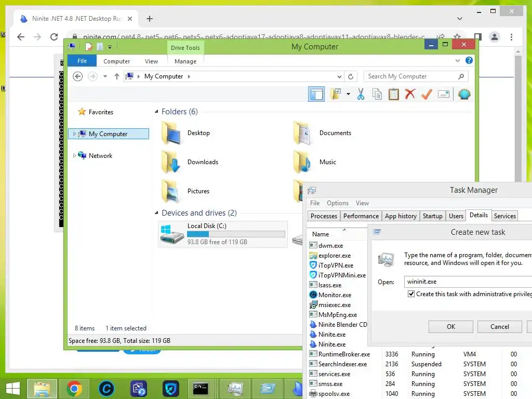Viewport: 532px width, 399px height.
Task: Open the dropdown arrow beside folder options icon
Action: pyautogui.click(x=348, y=94)
